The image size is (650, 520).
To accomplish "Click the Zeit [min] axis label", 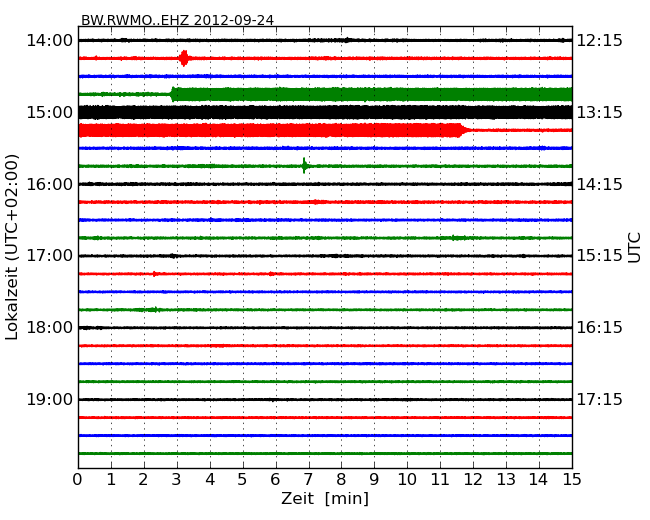I will point(325,498).
